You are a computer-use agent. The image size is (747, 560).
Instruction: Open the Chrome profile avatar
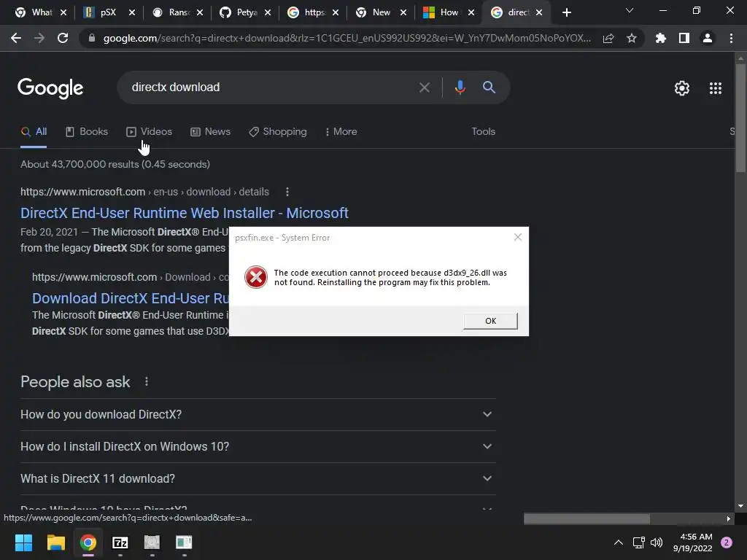(x=708, y=38)
